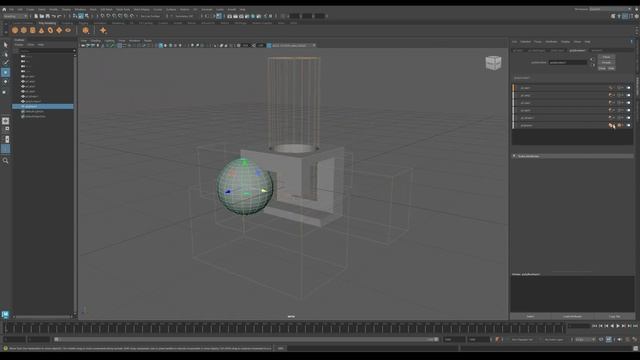Toggle snap to grids

[x=102, y=16]
